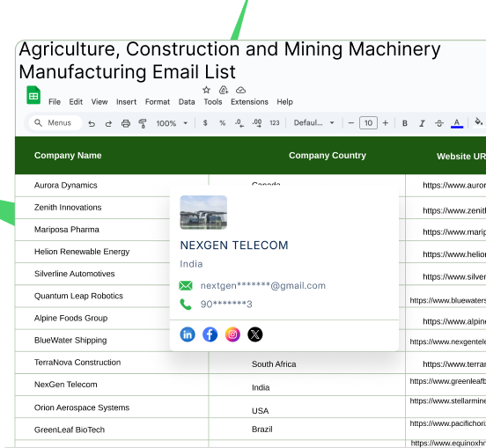Open the Format menu
This screenshot has width=486, height=448.
pos(158,102)
